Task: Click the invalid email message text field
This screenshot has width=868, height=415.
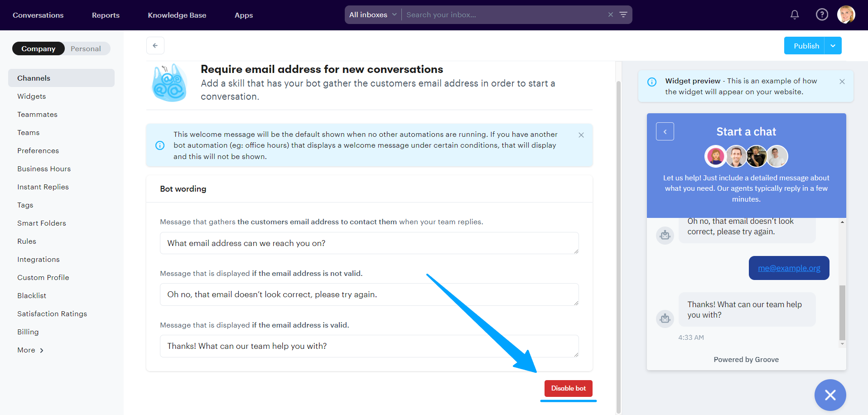Action: pyautogui.click(x=369, y=294)
